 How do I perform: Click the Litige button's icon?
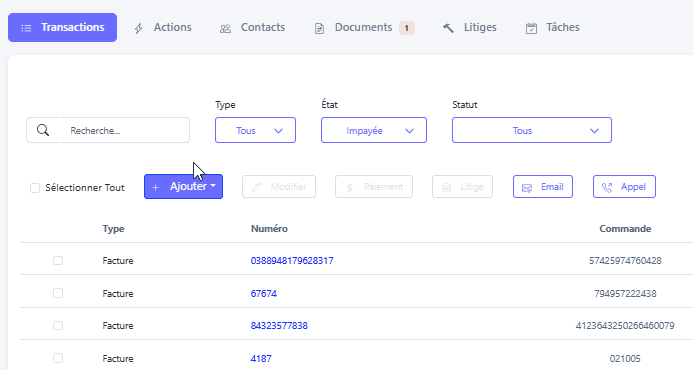click(x=446, y=187)
